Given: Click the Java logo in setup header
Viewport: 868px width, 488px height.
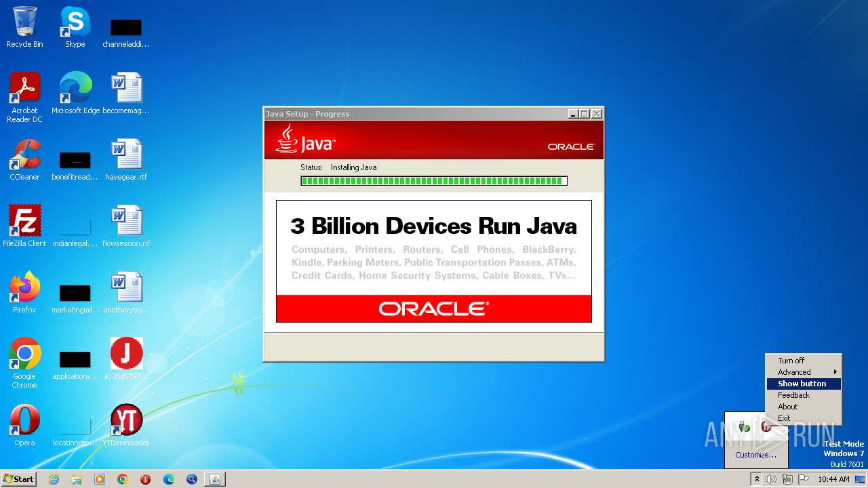Looking at the screenshot, I should pos(305,139).
